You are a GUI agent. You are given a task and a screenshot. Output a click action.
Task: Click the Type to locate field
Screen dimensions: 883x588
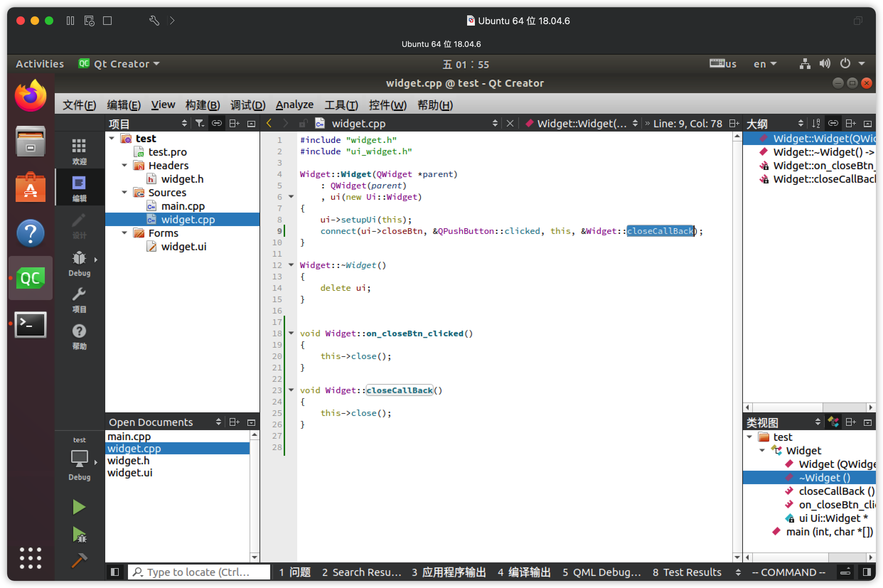click(x=199, y=572)
